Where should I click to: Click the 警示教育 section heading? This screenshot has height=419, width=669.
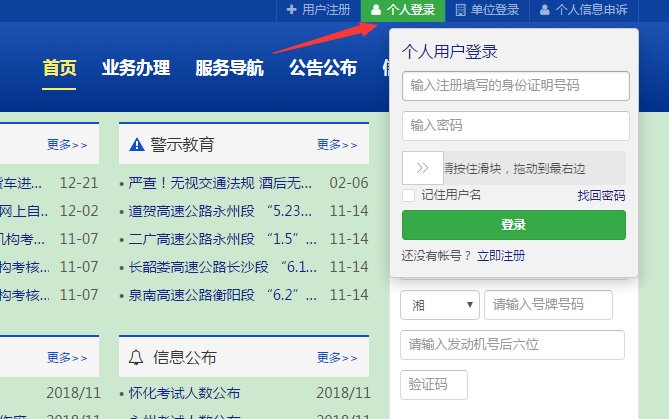point(182,145)
